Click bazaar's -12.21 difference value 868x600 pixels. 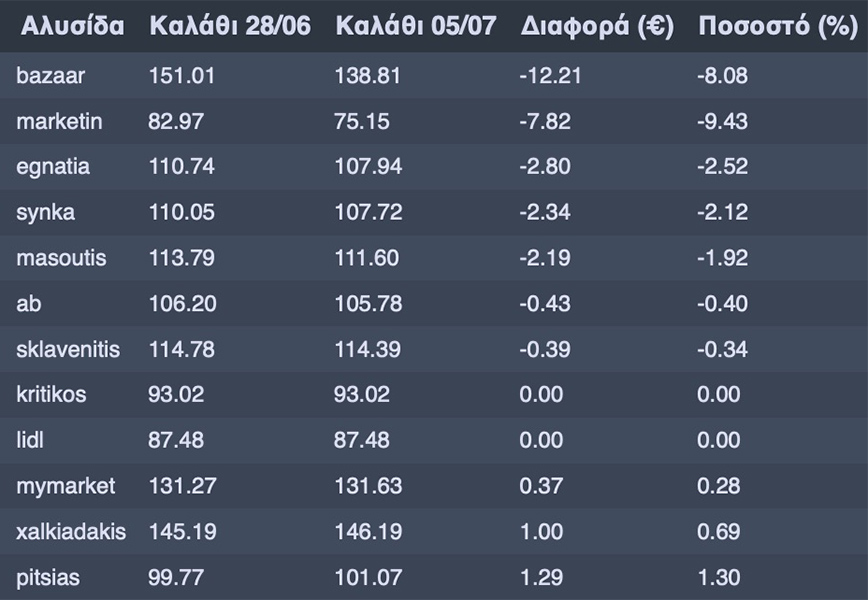(550, 75)
